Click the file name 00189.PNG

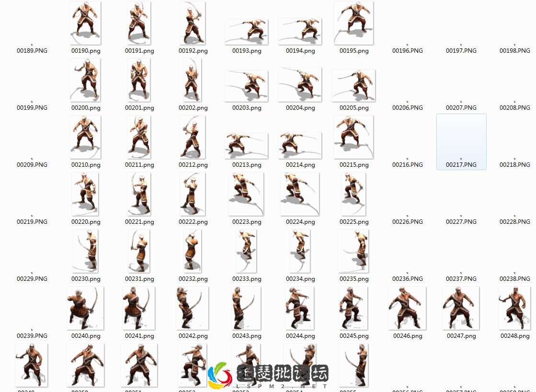pos(32,51)
